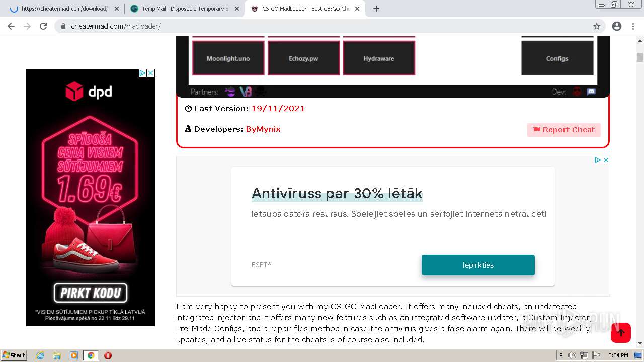Reload the cheatermad page

(x=43, y=26)
